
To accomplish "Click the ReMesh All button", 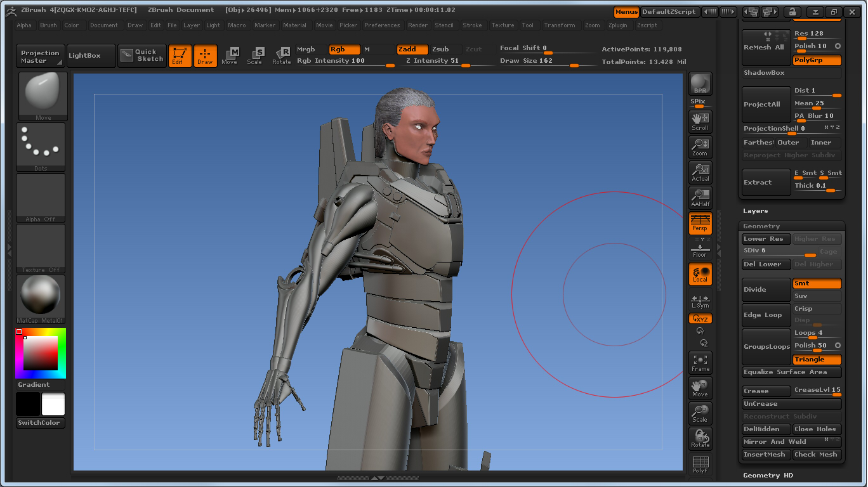I will 766,48.
